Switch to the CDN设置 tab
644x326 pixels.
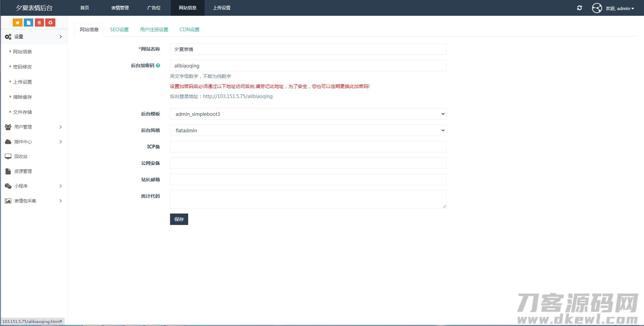tap(189, 30)
